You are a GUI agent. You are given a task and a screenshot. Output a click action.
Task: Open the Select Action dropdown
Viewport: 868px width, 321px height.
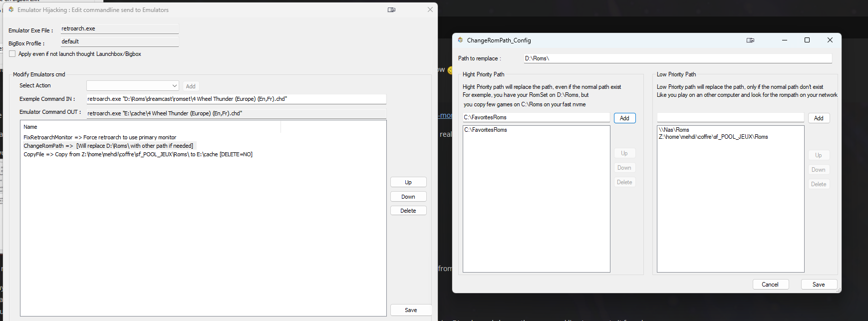point(132,86)
